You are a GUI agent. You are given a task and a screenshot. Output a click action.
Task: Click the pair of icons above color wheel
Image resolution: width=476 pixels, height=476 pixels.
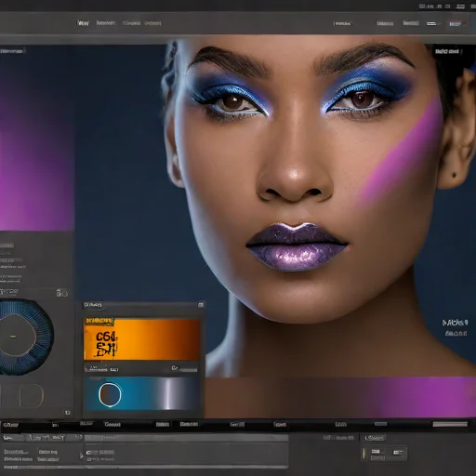pyautogui.click(x=61, y=293)
